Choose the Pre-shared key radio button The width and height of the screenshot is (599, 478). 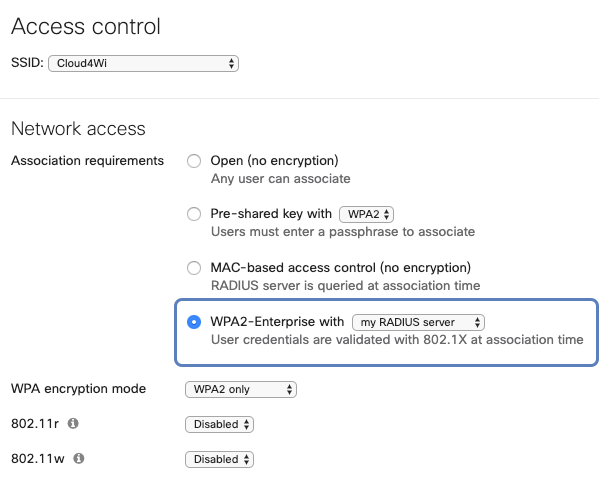tap(194, 214)
